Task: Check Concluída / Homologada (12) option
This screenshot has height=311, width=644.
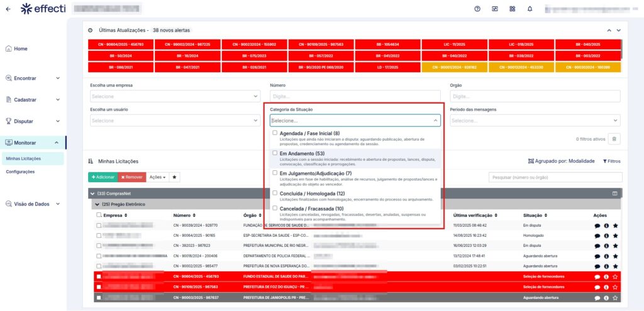Action: click(275, 193)
